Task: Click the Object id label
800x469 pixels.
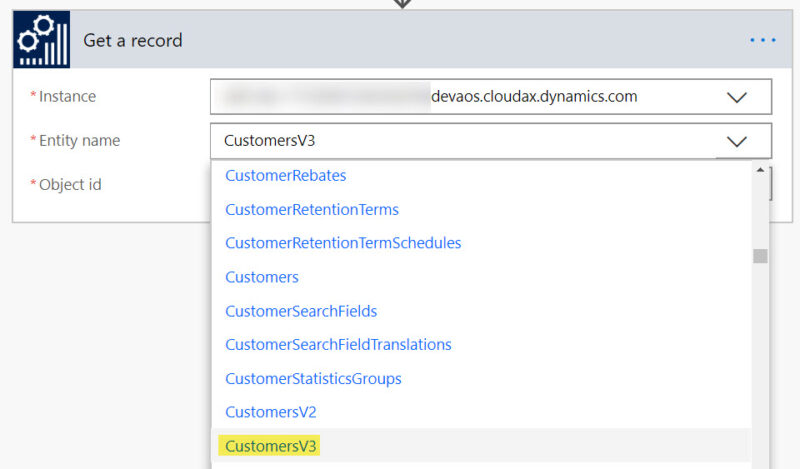Action: 70,185
